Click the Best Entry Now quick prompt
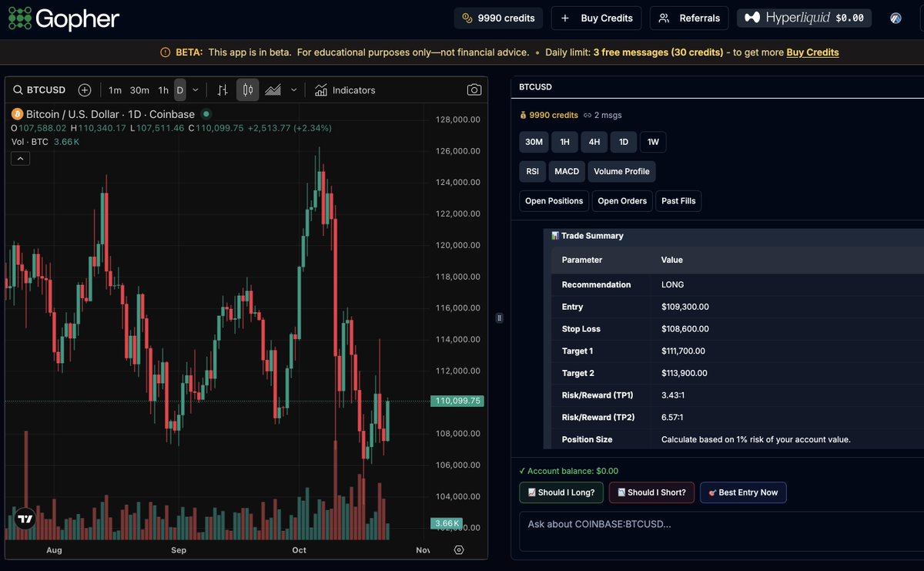Screen dimensions: 924x571 pos(743,492)
